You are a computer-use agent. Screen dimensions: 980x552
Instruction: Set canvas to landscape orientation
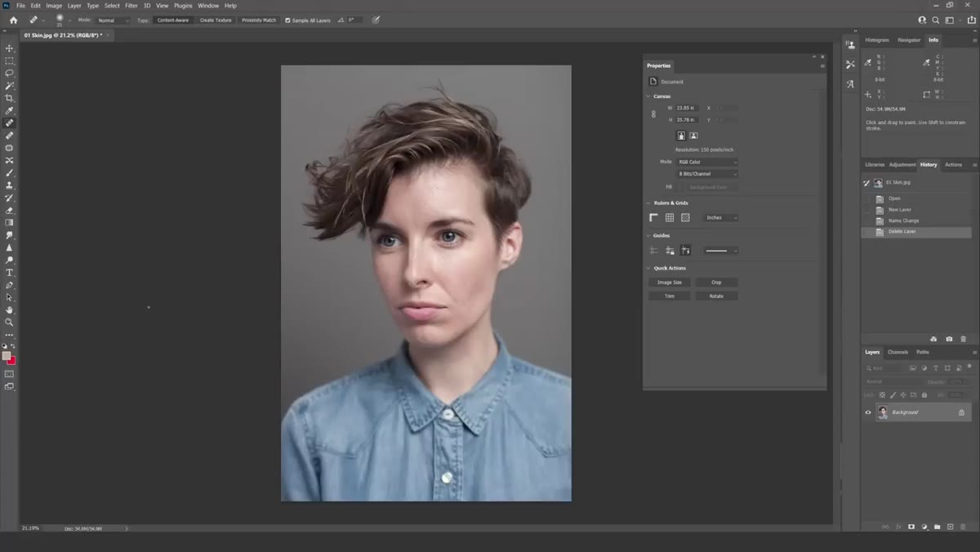pyautogui.click(x=693, y=136)
